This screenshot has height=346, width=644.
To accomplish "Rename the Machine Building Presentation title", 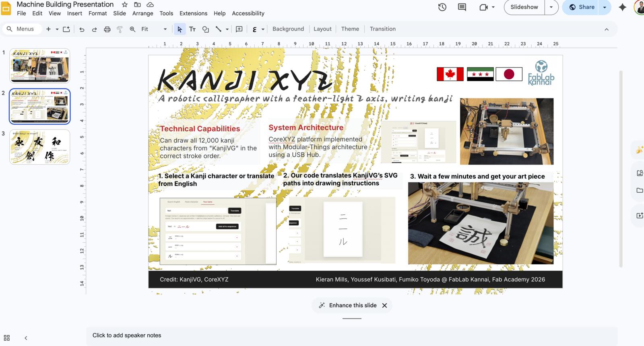I will pyautogui.click(x=65, y=4).
